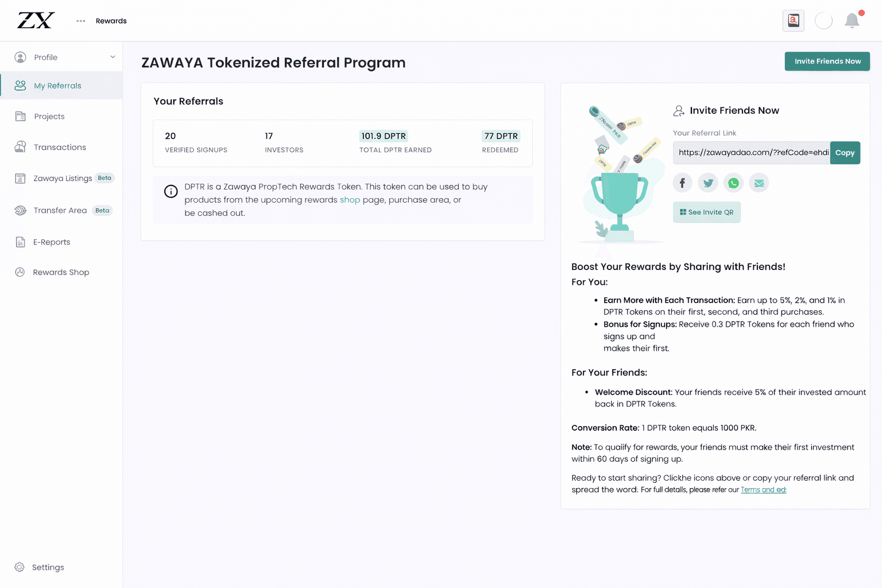
Task: Open the three-dots breadcrumb menu
Action: [81, 21]
